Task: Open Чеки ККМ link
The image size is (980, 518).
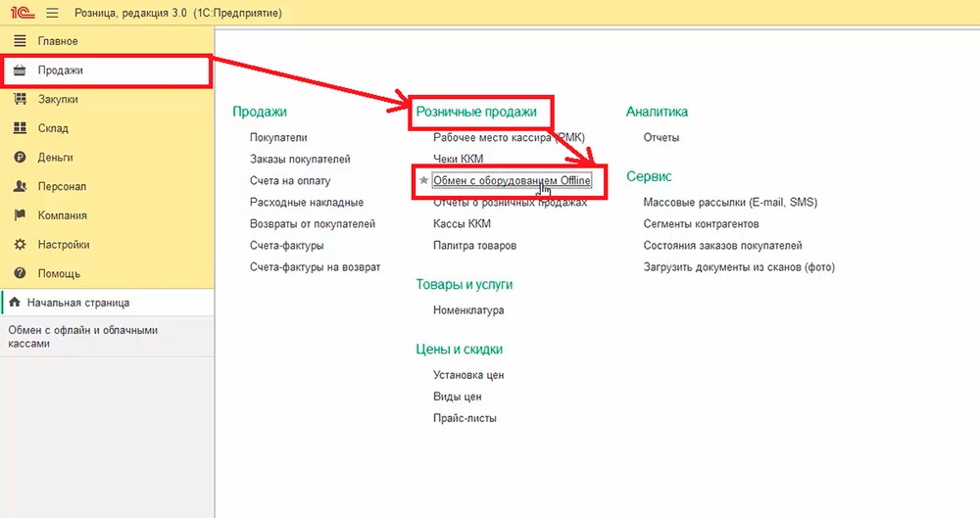Action: (x=458, y=159)
